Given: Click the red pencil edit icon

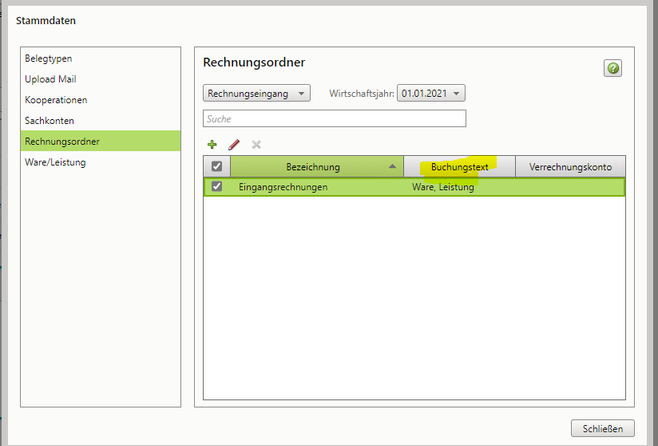Looking at the screenshot, I should click(234, 145).
